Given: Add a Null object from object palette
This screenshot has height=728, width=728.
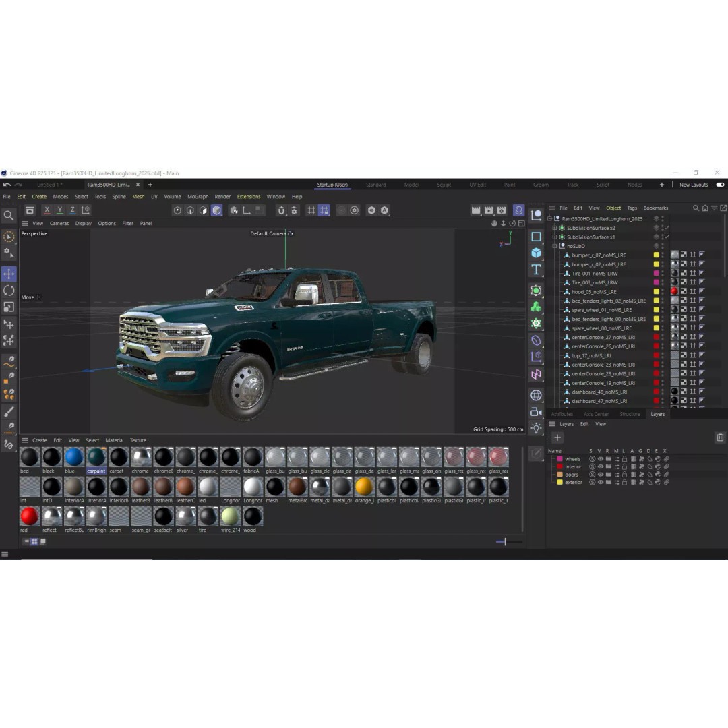Looking at the screenshot, I should 537,215.
